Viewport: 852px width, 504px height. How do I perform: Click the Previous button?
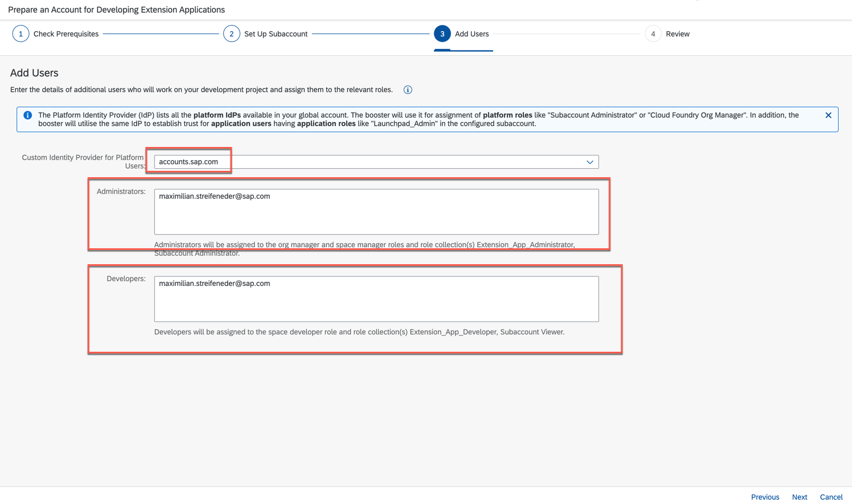765,497
